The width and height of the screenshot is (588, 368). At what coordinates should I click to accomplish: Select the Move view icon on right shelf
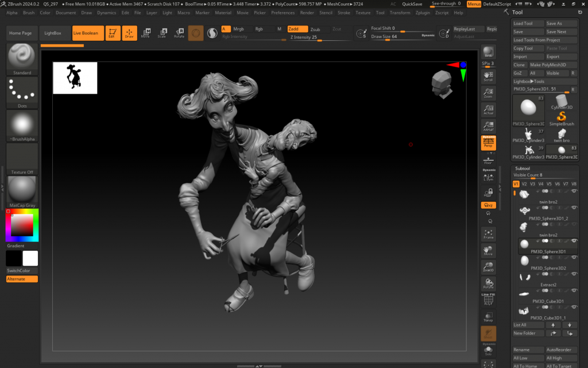pos(488,251)
